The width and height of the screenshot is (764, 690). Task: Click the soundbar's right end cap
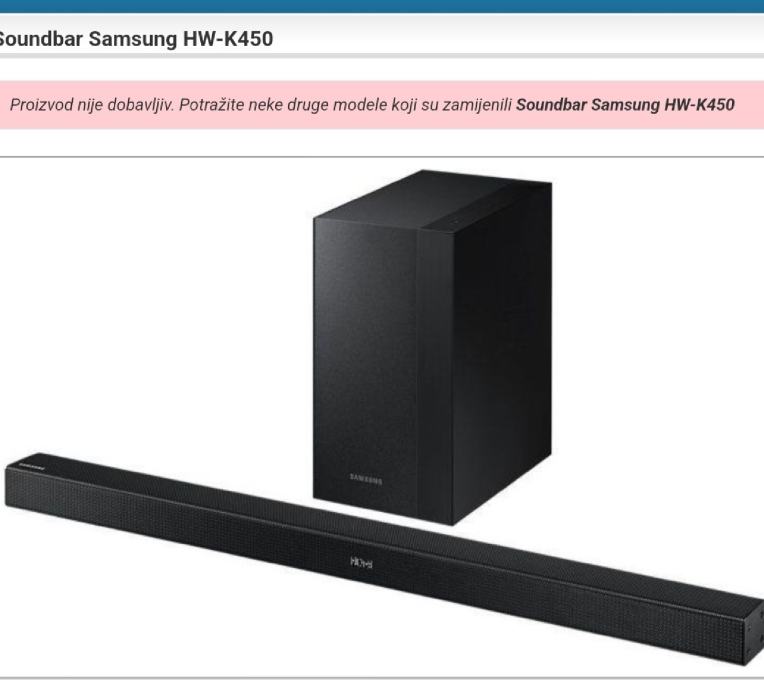coord(754,632)
